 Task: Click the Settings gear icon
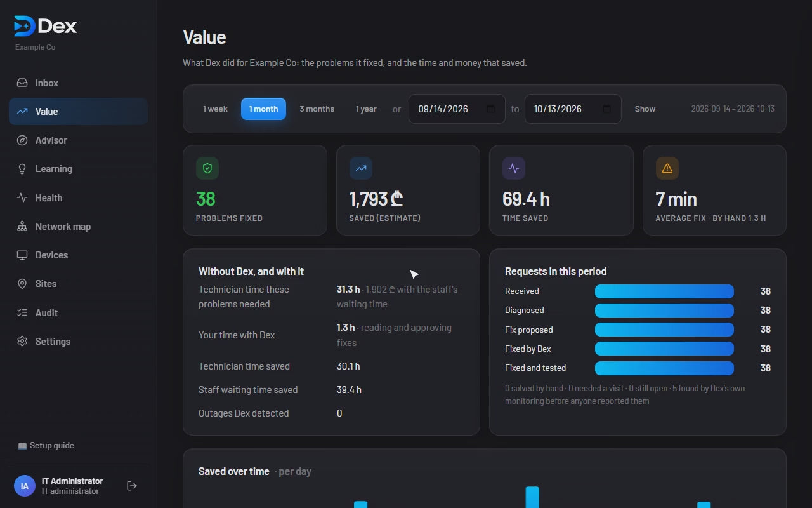(22, 342)
